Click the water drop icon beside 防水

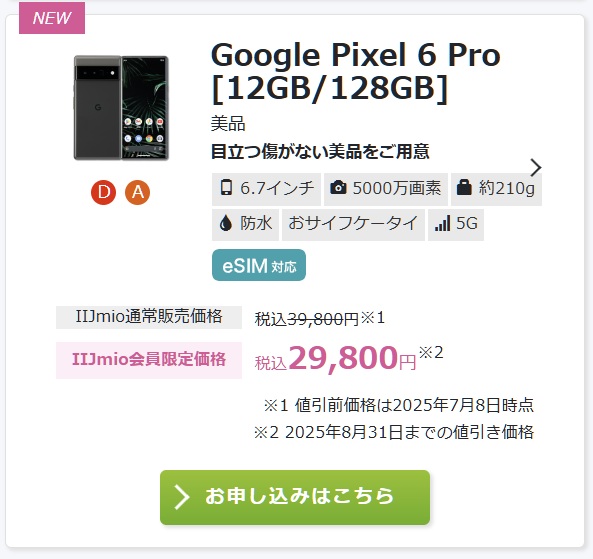[x=226, y=223]
